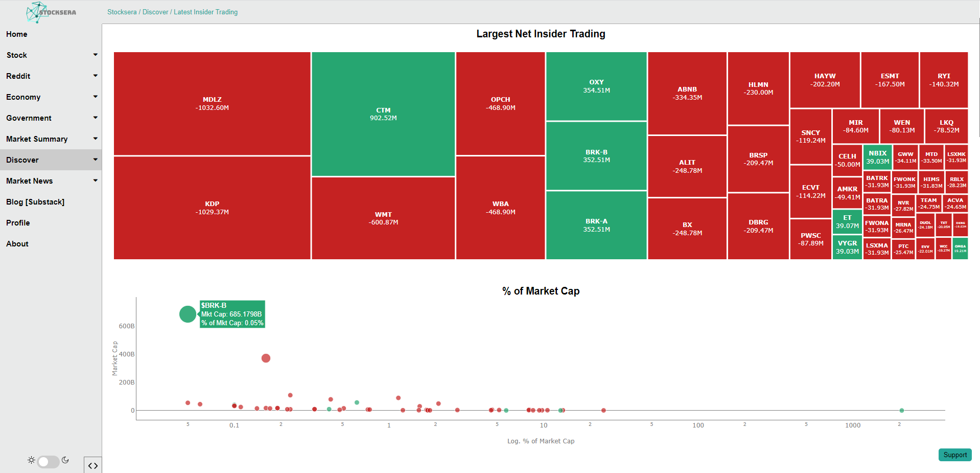Select the AMKR treemap tile
Viewport: 980px width, 473px height.
[x=847, y=193]
